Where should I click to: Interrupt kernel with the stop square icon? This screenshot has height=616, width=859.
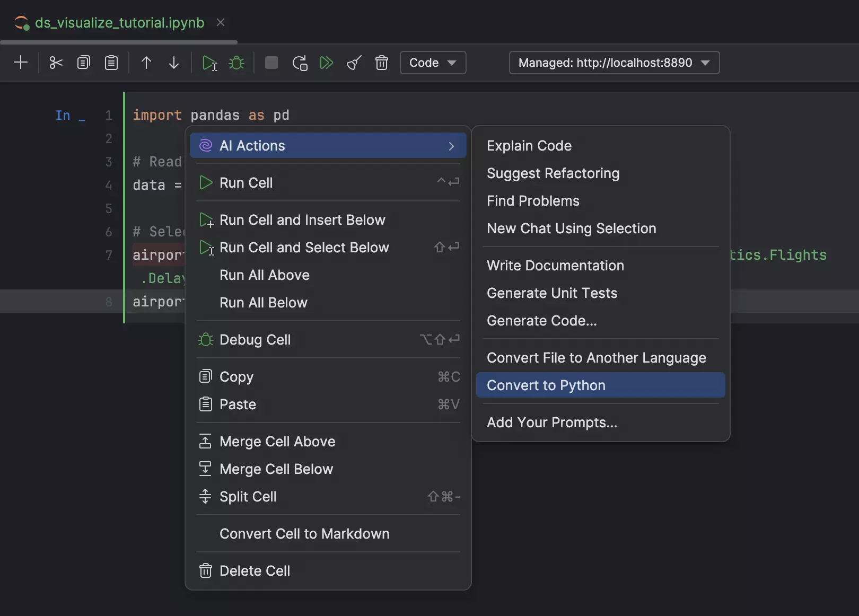click(x=271, y=63)
